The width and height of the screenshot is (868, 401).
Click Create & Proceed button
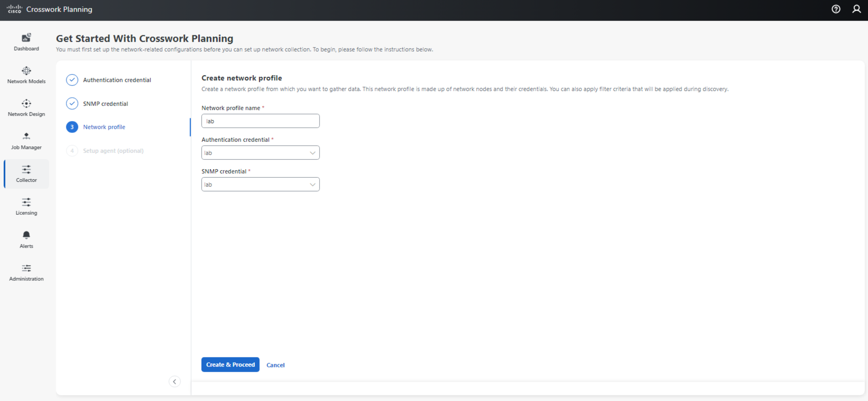[x=230, y=364]
